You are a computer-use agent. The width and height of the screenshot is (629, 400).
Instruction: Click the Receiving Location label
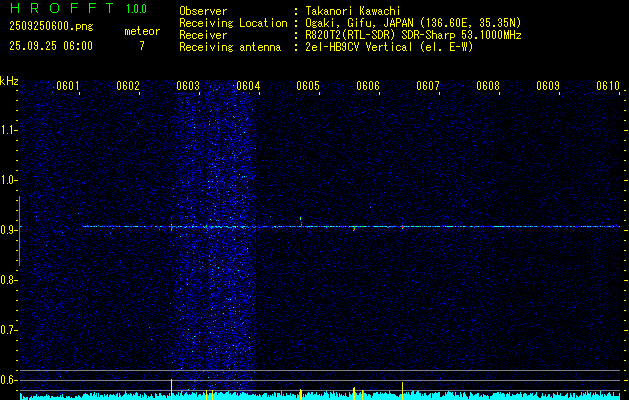pos(233,23)
